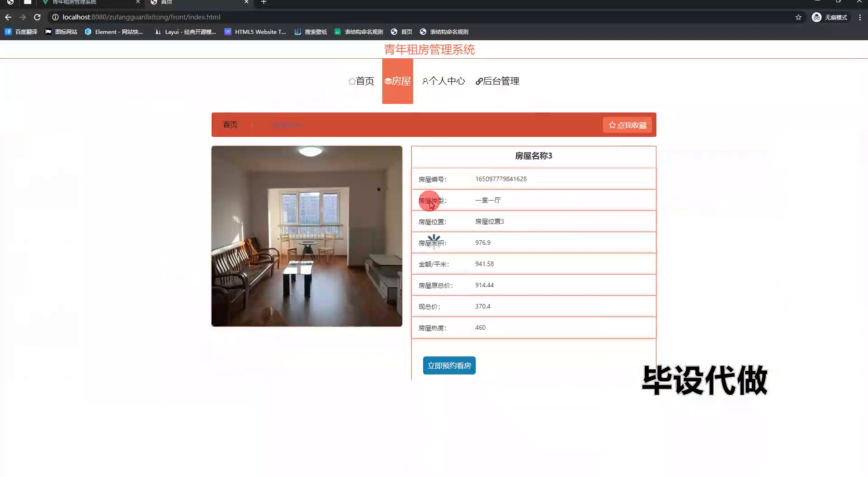Click the 房屋热度: label
Screen dimensions: 868x477
point(433,328)
